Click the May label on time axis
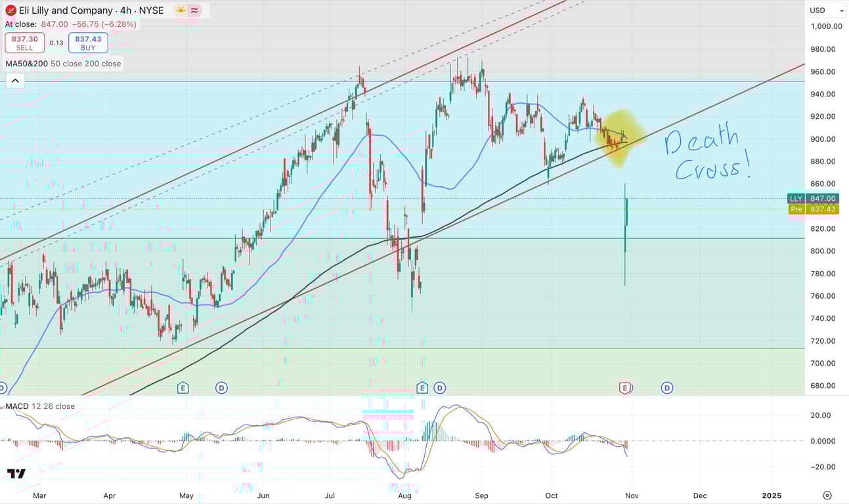The width and height of the screenshot is (849, 504). 186,495
